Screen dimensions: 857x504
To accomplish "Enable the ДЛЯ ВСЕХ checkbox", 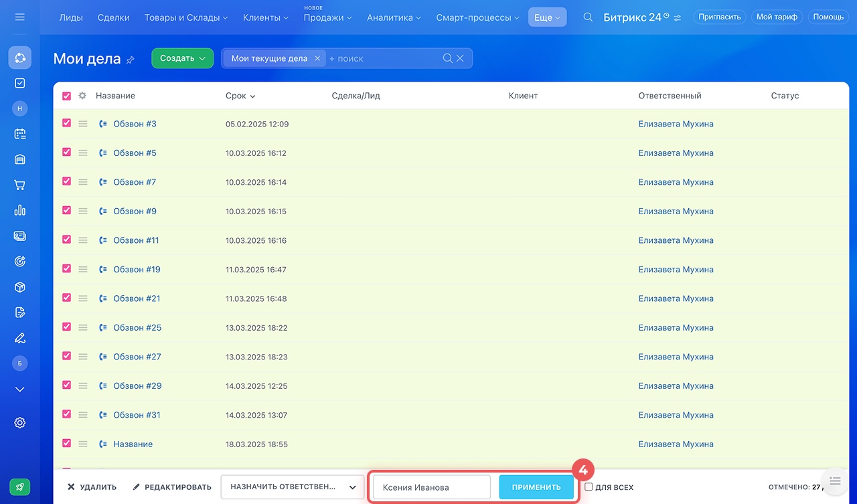I will point(589,487).
